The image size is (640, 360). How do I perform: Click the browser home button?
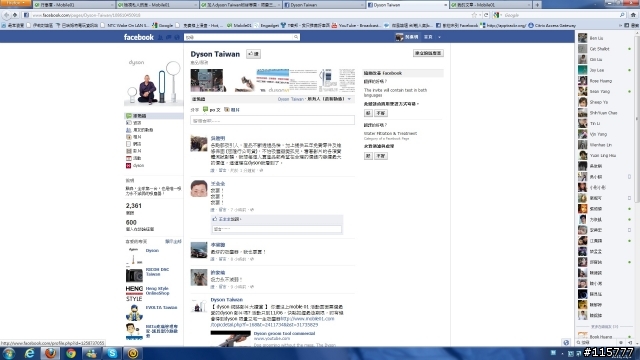pos(633,15)
